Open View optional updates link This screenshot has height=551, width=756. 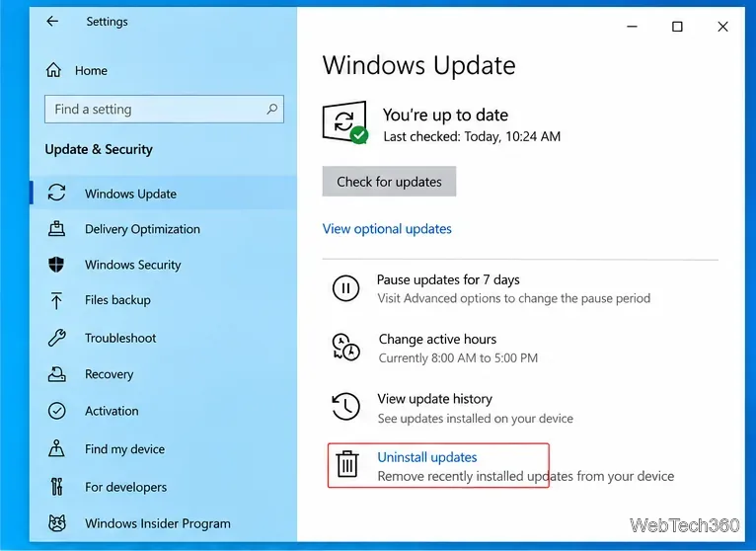[387, 229]
